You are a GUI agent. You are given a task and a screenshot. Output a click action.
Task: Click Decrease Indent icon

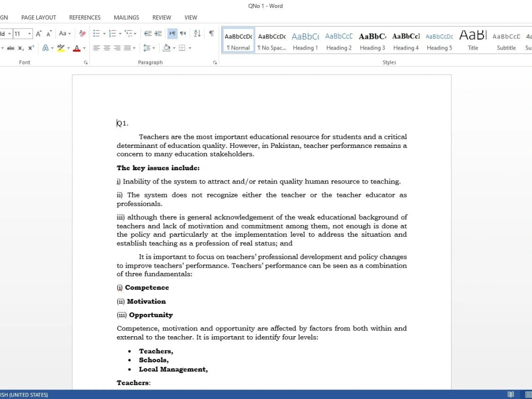(147, 34)
